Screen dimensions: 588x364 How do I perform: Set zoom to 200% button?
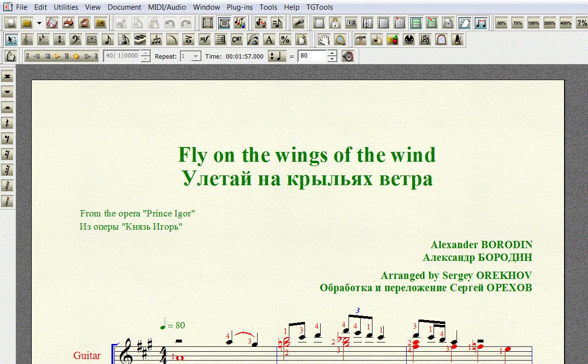pyautogui.click(x=549, y=23)
